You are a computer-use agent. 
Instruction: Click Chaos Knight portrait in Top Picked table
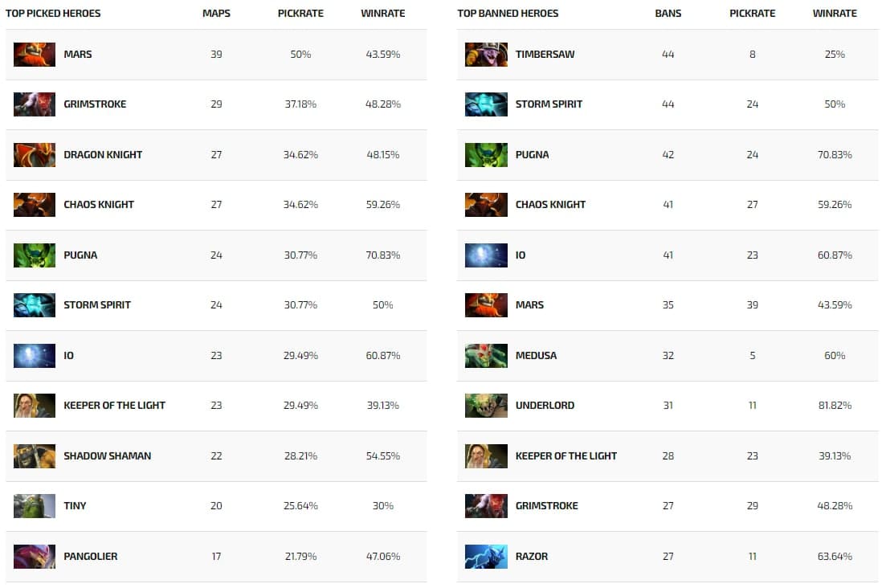35,205
